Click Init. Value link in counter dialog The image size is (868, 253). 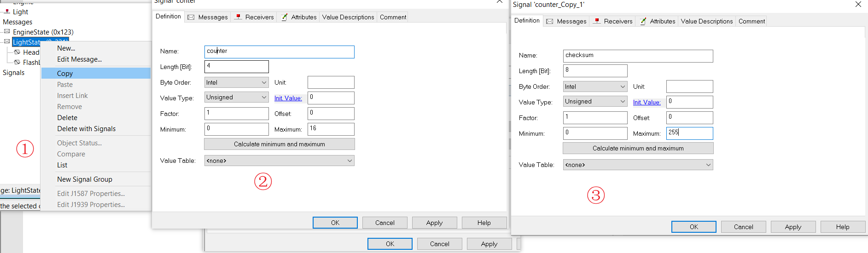point(288,98)
